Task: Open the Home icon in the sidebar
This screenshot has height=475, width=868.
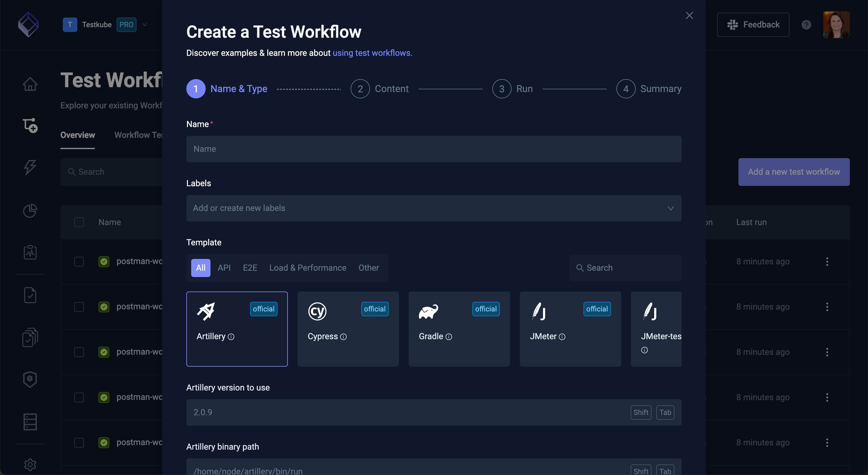Action: 30,84
